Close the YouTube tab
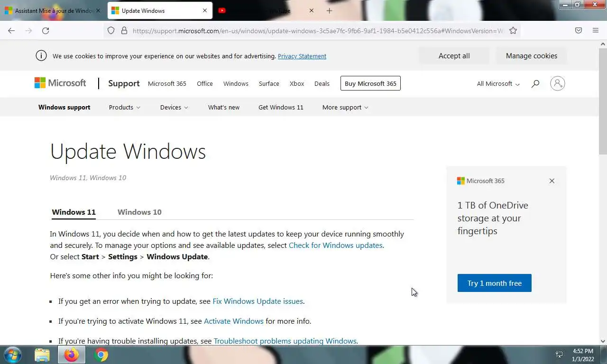607x364 pixels. coord(311,10)
